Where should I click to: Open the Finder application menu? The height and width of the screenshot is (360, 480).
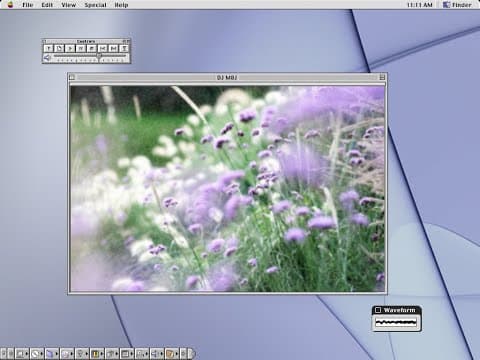click(x=457, y=5)
